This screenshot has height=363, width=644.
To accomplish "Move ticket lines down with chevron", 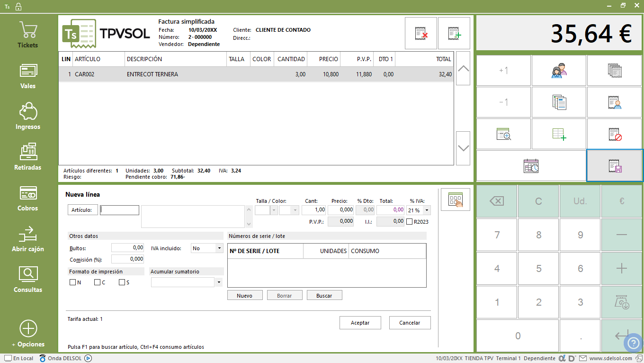I will click(463, 148).
